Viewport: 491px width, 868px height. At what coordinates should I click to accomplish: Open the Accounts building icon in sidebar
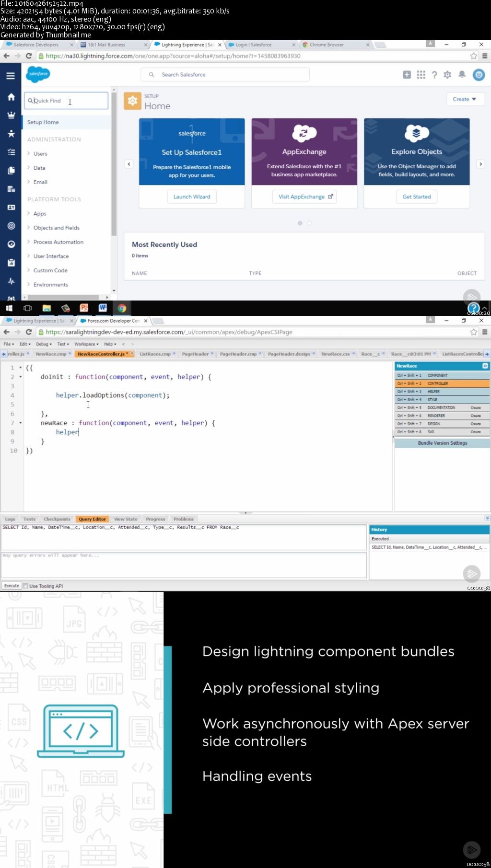tap(11, 189)
